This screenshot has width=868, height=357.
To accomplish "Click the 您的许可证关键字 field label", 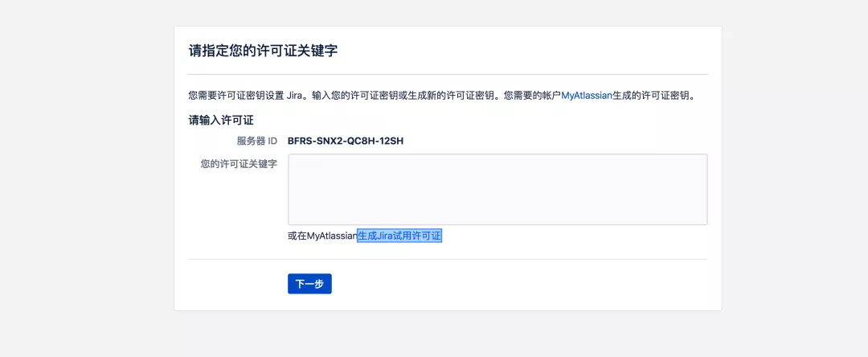I will (240, 164).
